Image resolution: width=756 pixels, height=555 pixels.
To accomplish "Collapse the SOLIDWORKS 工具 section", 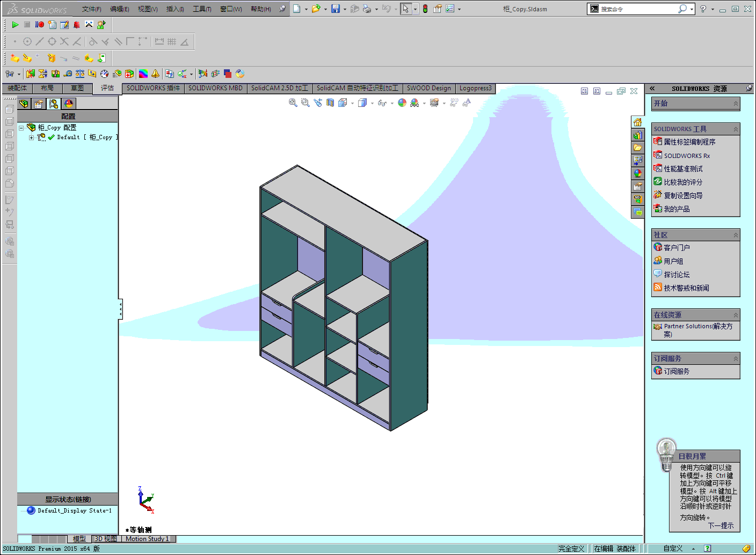I will point(736,129).
